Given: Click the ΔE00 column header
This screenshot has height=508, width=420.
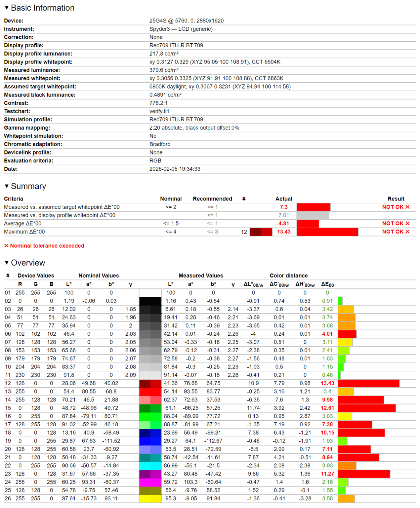Looking at the screenshot, I should [x=327, y=284].
